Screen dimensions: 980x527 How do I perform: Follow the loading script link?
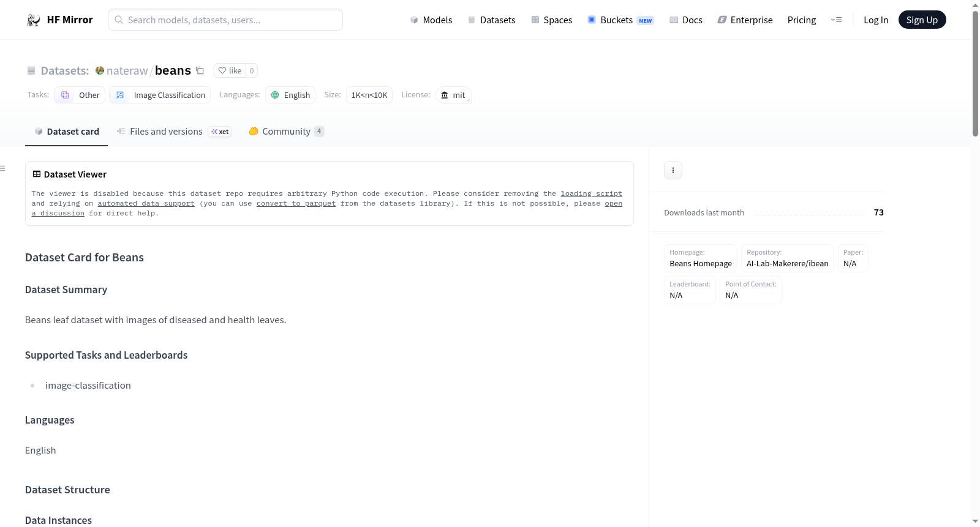[592, 193]
